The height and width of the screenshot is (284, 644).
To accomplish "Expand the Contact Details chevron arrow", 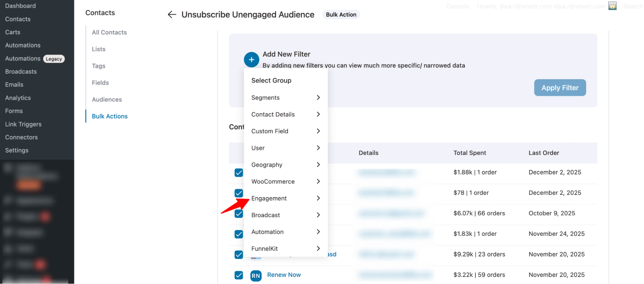I will [x=318, y=114].
